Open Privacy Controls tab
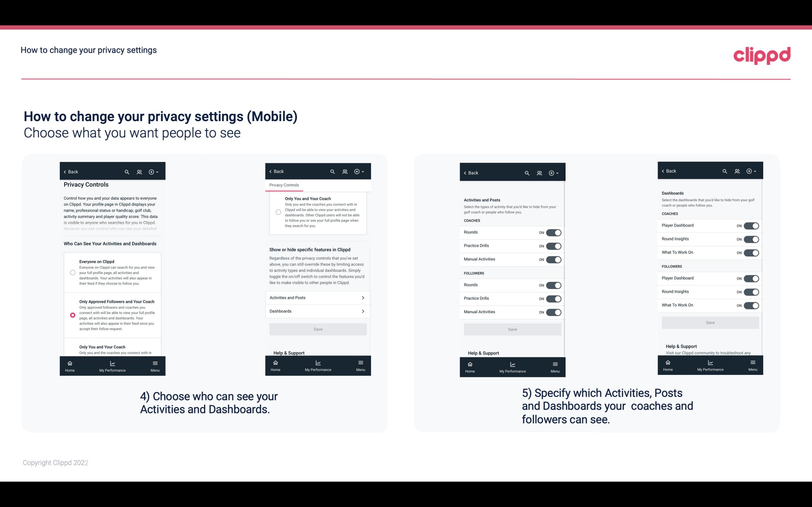This screenshot has height=507, width=812. tap(284, 185)
